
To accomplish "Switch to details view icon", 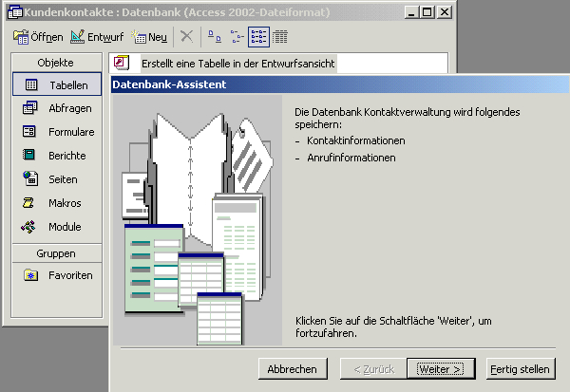I will (x=280, y=37).
